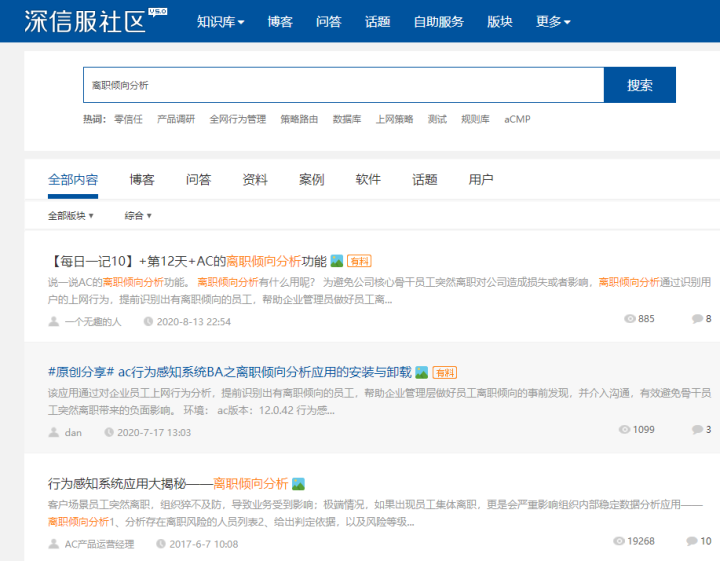Select hot word aCMP
The image size is (720, 561).
point(517,119)
